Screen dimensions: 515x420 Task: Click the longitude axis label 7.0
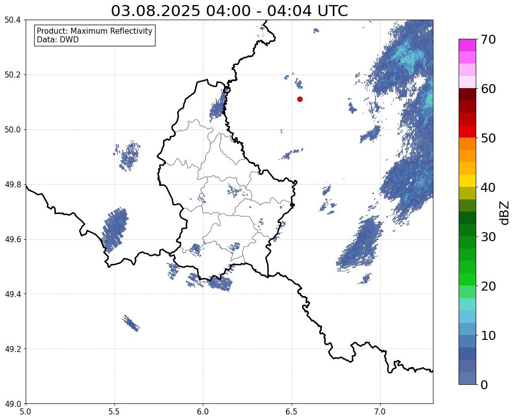coord(380,411)
